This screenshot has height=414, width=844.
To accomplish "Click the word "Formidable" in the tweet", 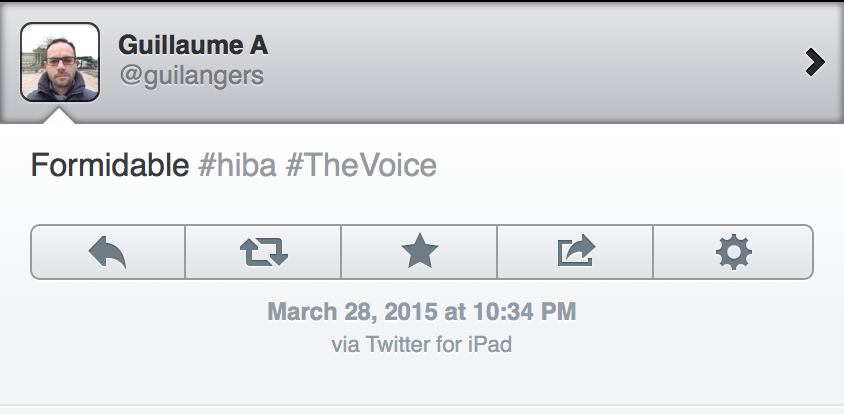I will pos(110,165).
